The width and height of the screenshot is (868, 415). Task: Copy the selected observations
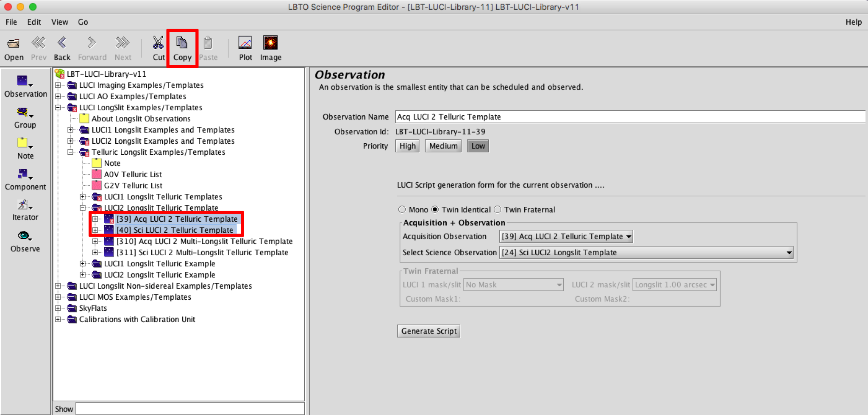click(182, 48)
